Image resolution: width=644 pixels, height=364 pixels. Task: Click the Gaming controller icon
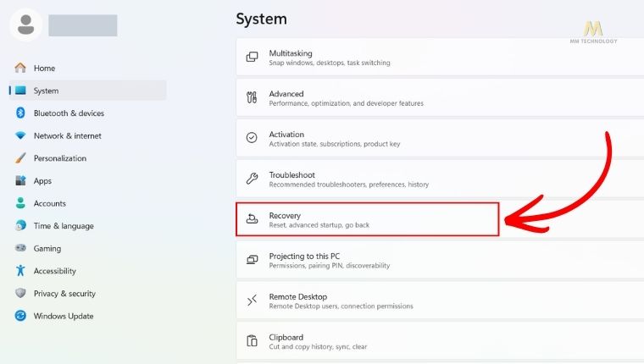[x=20, y=248]
